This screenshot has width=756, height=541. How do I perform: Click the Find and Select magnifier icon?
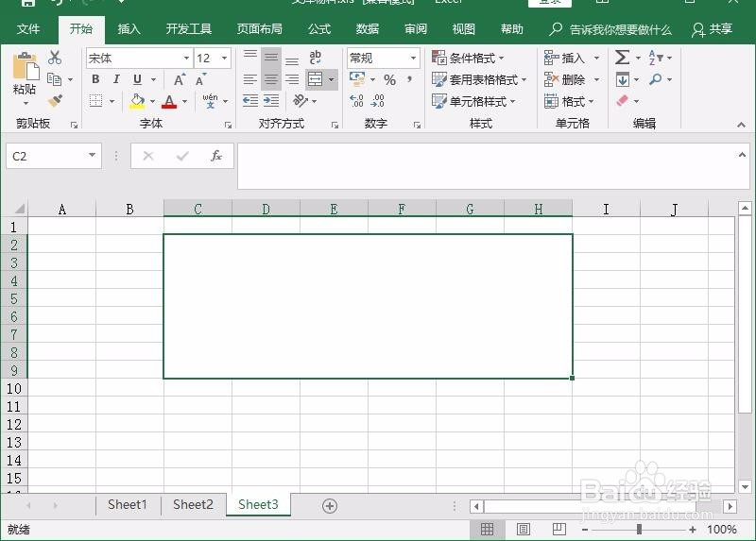[x=655, y=79]
